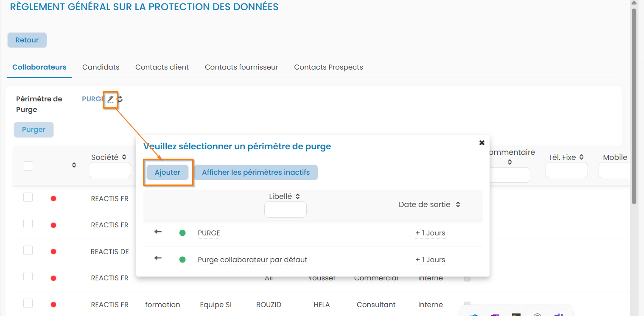The image size is (644, 316).
Task: Sort by Société column
Action: [x=124, y=157]
